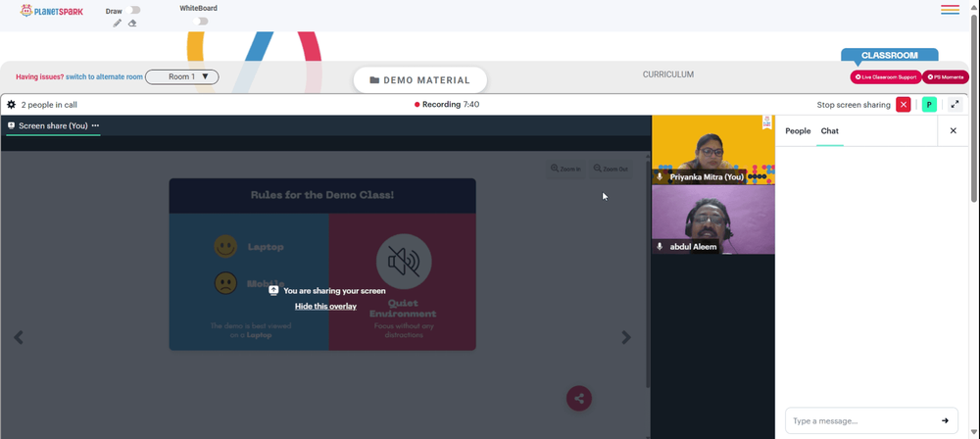The width and height of the screenshot is (980, 439).
Task: Click 'You are sharing your screen' text
Action: (x=334, y=291)
